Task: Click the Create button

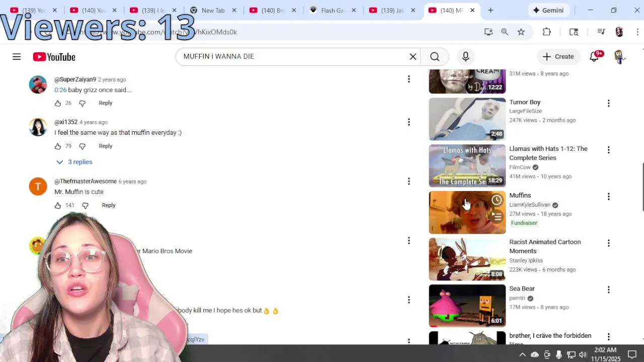Action: click(x=558, y=56)
